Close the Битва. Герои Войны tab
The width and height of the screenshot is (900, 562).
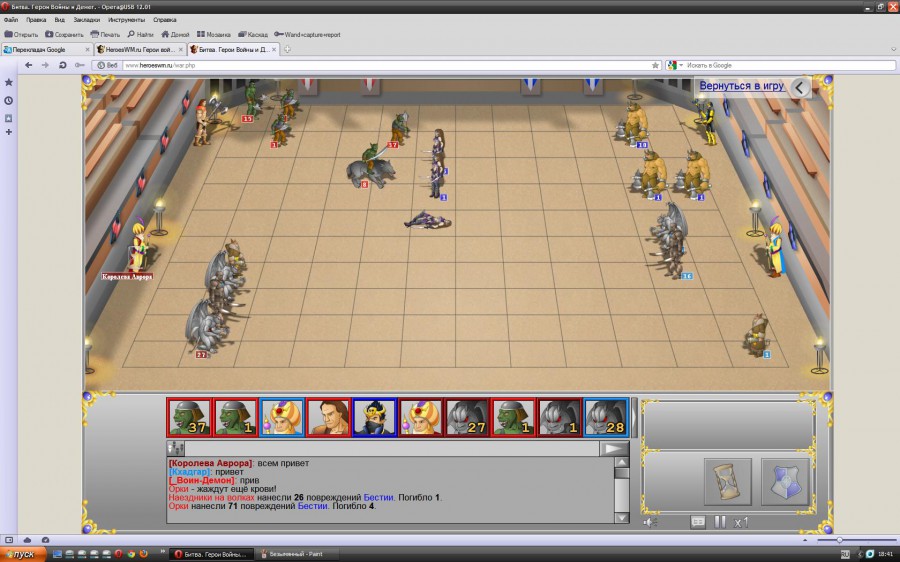click(274, 49)
